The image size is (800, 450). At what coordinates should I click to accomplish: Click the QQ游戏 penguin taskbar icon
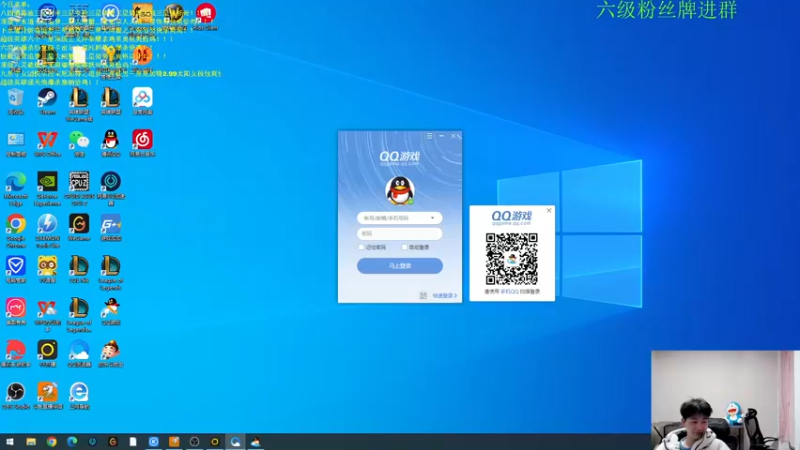[256, 441]
